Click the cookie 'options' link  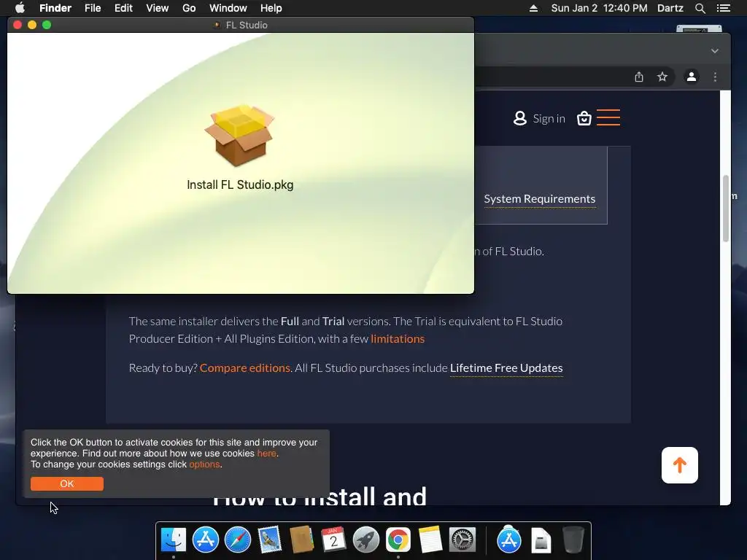204,464
